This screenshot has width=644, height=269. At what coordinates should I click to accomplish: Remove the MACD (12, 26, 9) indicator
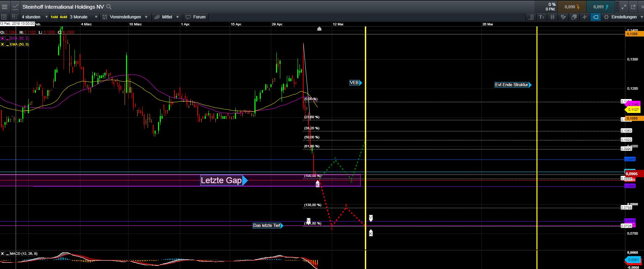(2, 254)
